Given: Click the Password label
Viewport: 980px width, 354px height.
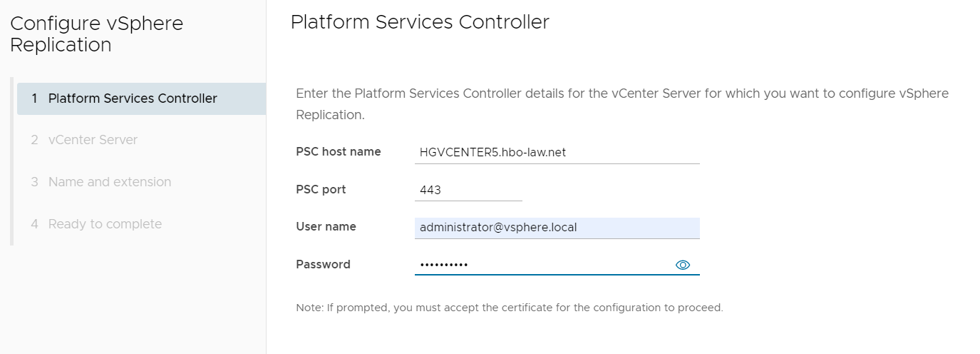Looking at the screenshot, I should 323,264.
